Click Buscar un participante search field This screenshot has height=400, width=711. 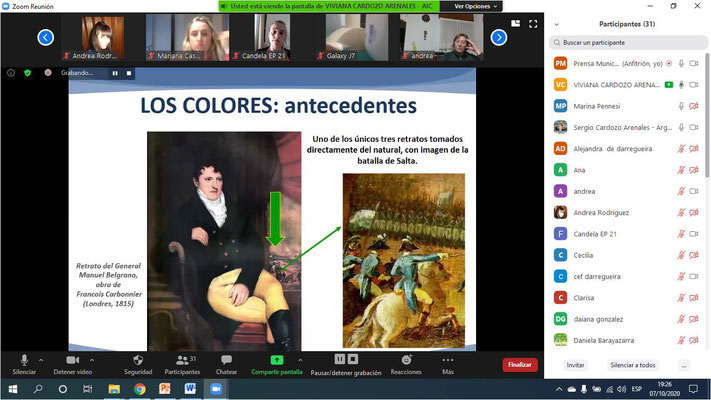click(x=628, y=43)
